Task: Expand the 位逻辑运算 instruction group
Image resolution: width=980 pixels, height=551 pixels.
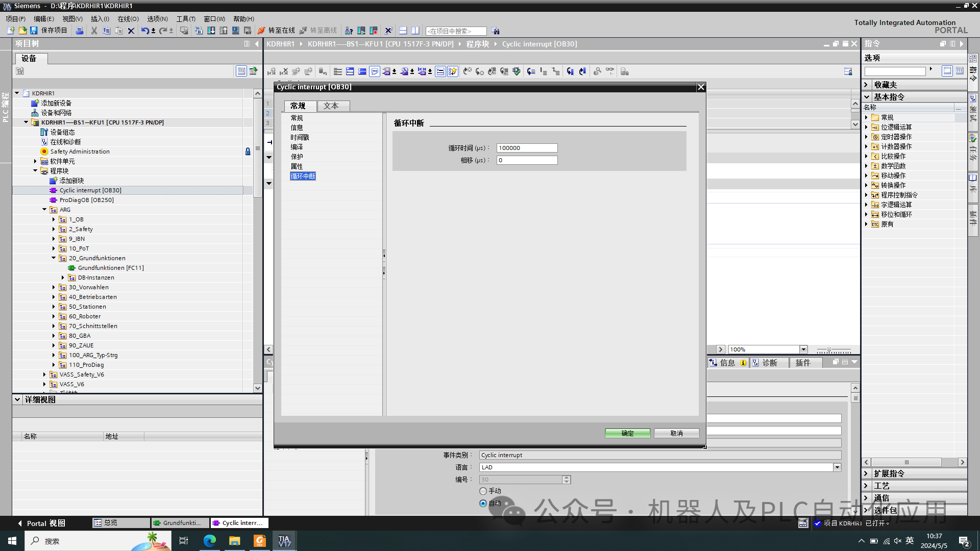Action: [x=866, y=127]
